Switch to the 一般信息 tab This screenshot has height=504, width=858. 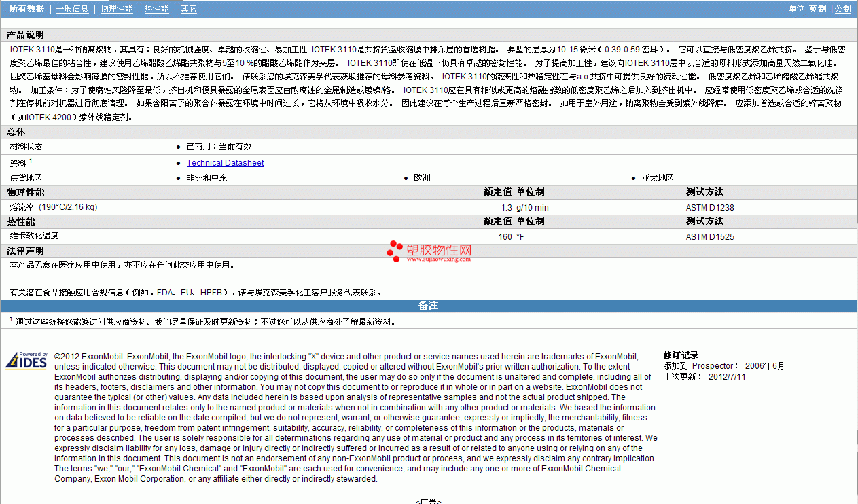tap(72, 9)
